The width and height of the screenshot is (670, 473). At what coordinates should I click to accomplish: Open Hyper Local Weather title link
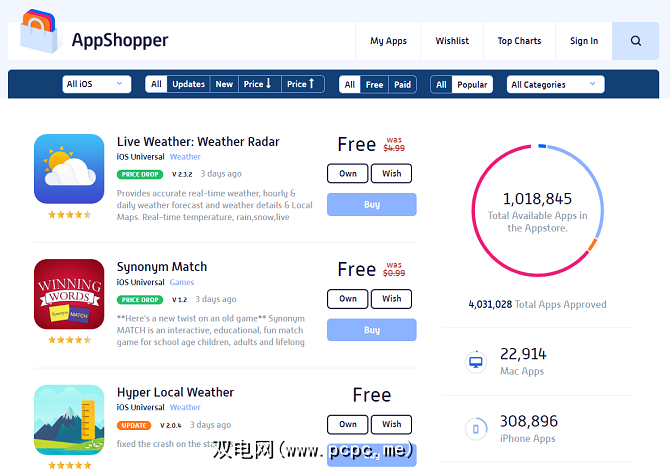point(175,392)
